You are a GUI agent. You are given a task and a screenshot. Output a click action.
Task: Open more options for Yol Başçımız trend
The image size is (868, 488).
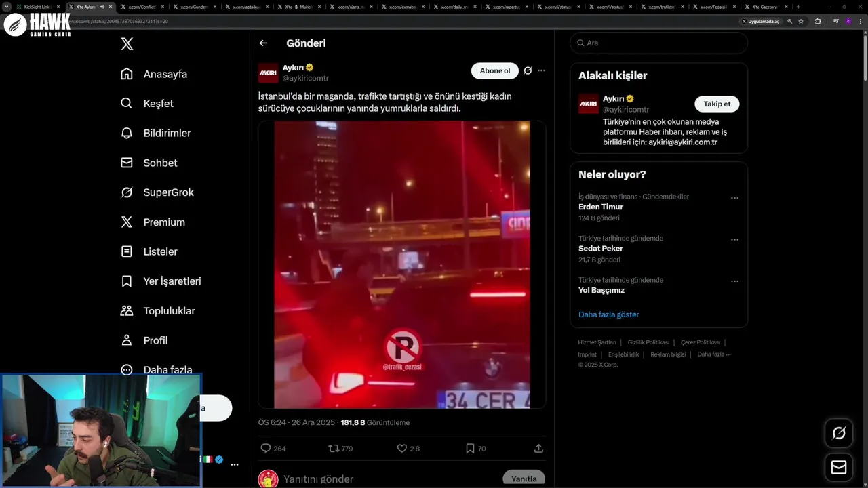tap(734, 281)
